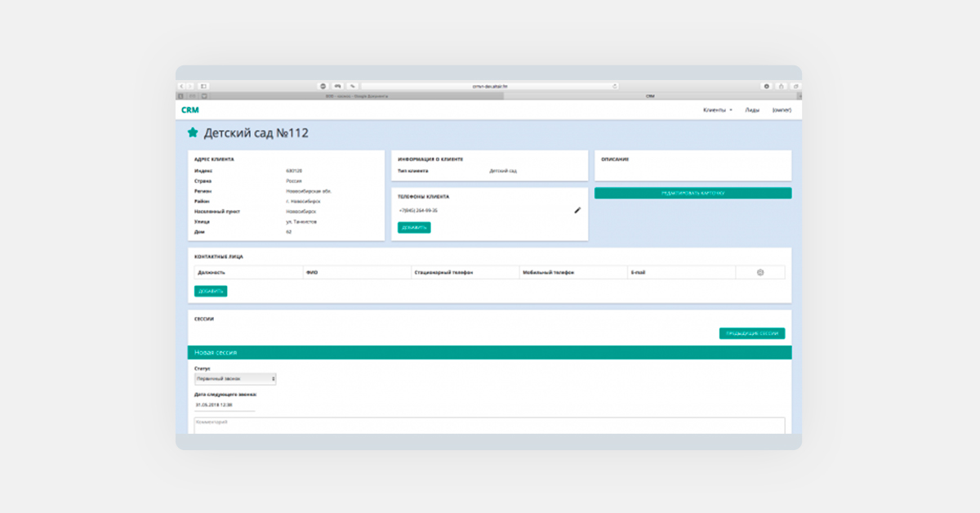Click the pencil edit icon for the phone number

coord(577,210)
